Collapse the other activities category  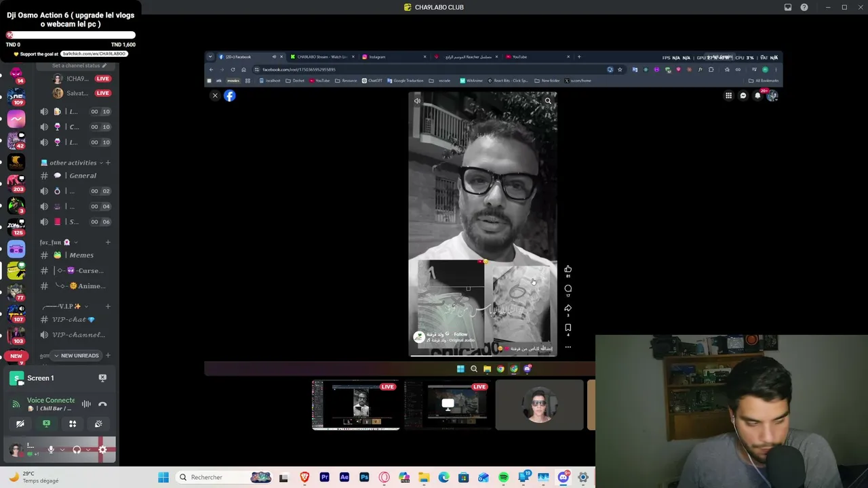tap(71, 163)
